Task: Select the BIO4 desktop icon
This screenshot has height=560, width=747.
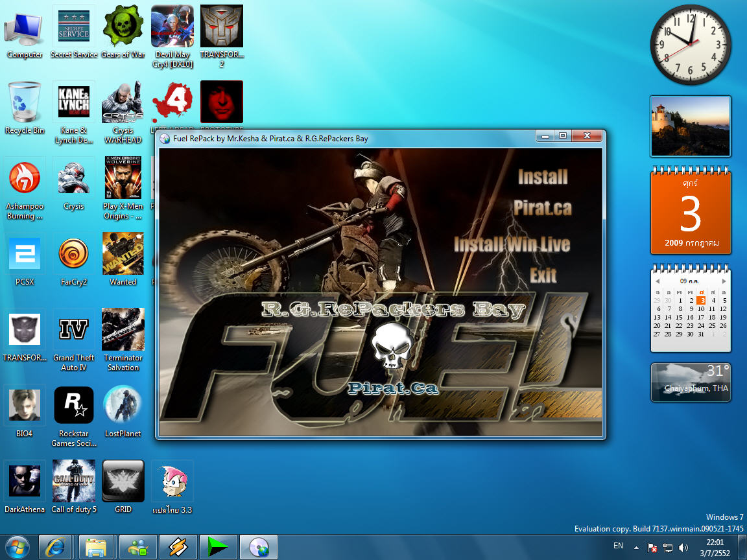Action: pyautogui.click(x=24, y=404)
